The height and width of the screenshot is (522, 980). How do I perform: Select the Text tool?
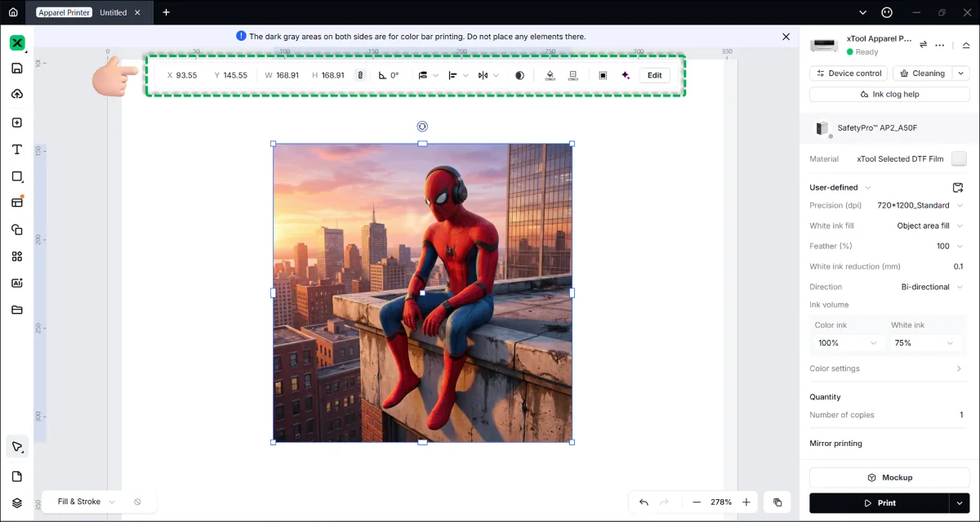(x=17, y=149)
